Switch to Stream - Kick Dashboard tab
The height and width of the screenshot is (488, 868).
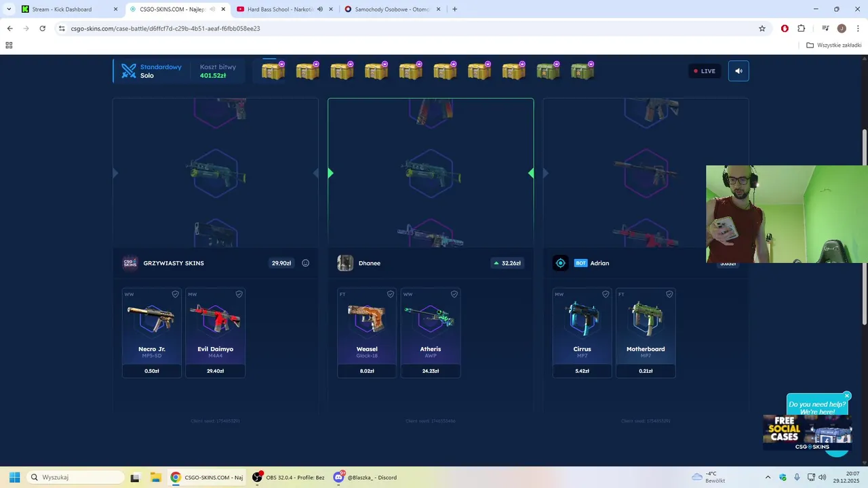point(70,9)
